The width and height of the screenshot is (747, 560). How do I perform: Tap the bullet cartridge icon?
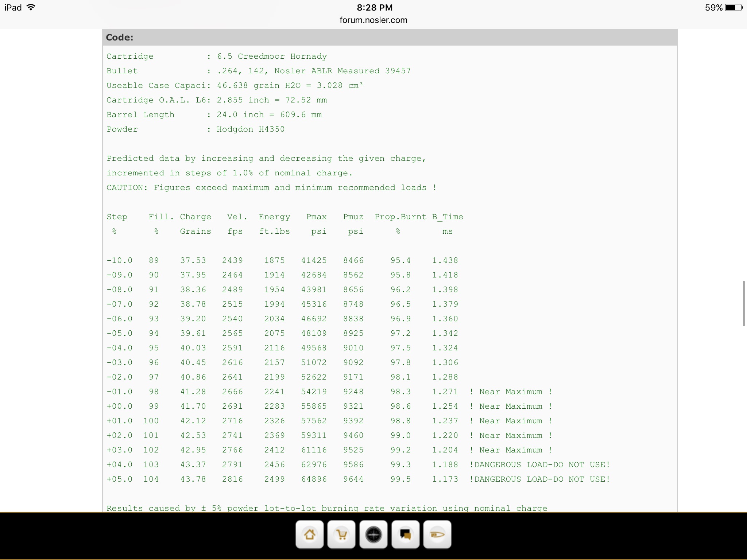437,534
